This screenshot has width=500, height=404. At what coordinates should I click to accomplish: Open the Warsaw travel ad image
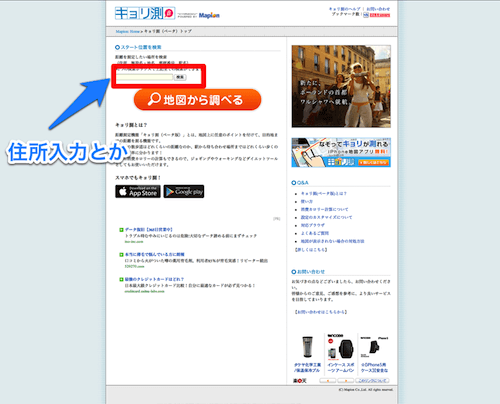point(341,86)
